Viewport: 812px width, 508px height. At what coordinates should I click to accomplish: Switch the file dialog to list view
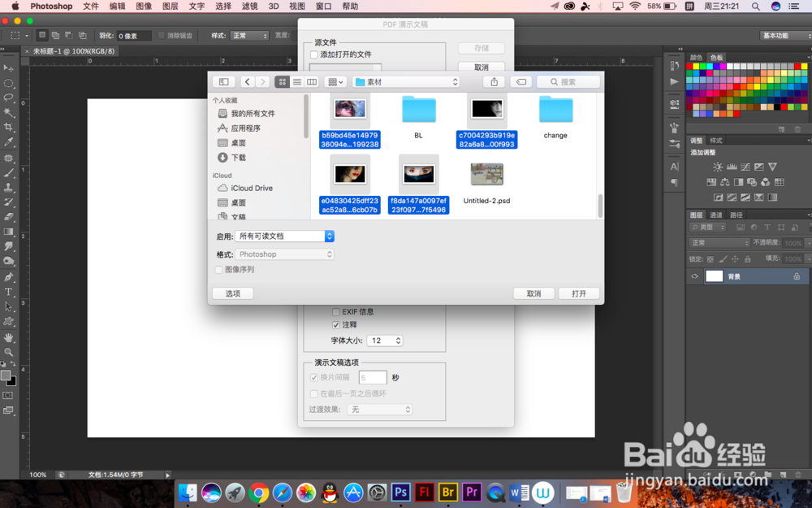pos(297,81)
